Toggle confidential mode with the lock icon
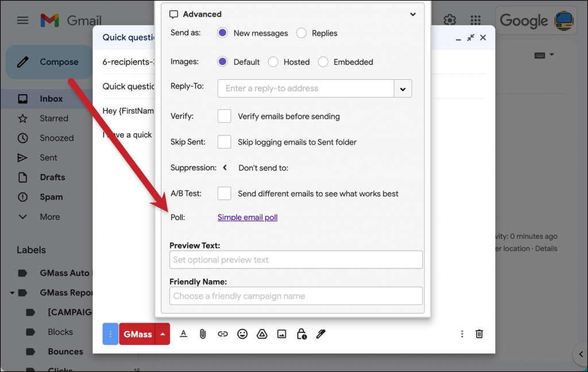This screenshot has height=372, width=588. (x=301, y=334)
